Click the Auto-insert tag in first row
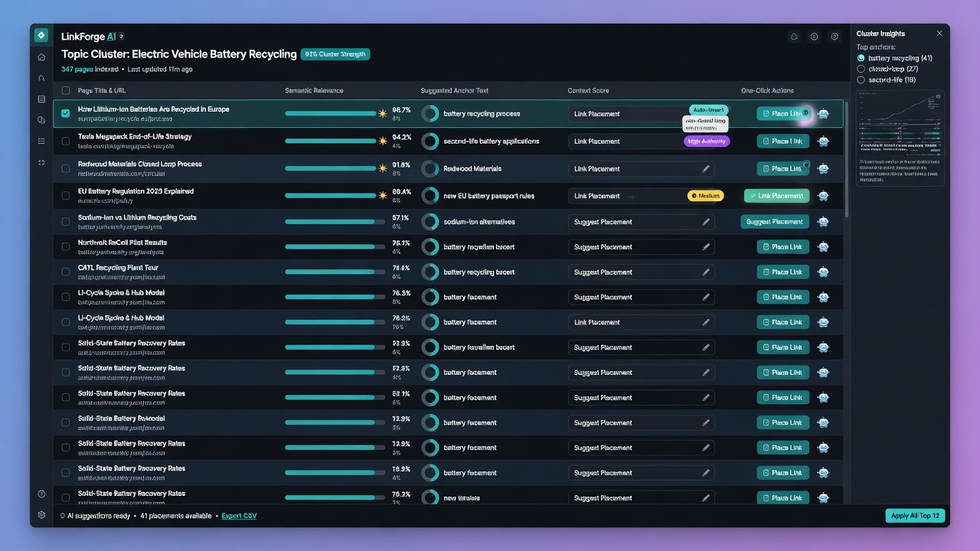The image size is (980, 551). coord(708,109)
